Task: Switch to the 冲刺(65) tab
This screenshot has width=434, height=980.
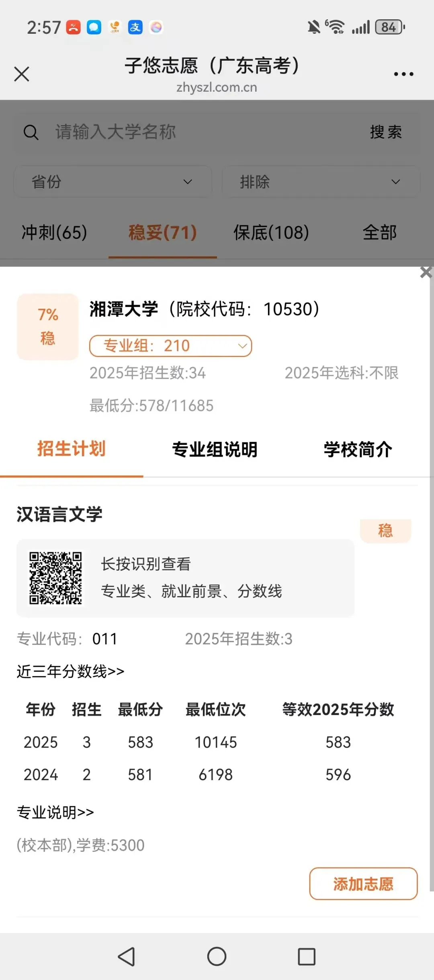Action: click(x=54, y=232)
